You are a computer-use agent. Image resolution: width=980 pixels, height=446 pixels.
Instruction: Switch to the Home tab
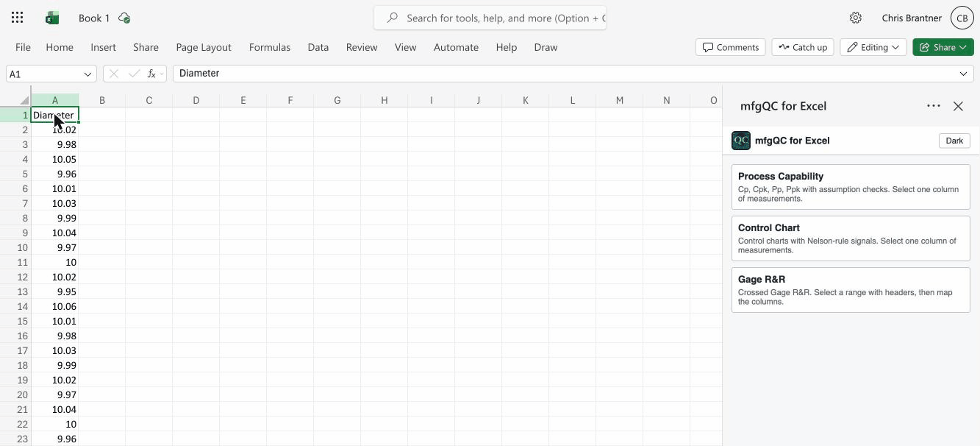click(60, 47)
